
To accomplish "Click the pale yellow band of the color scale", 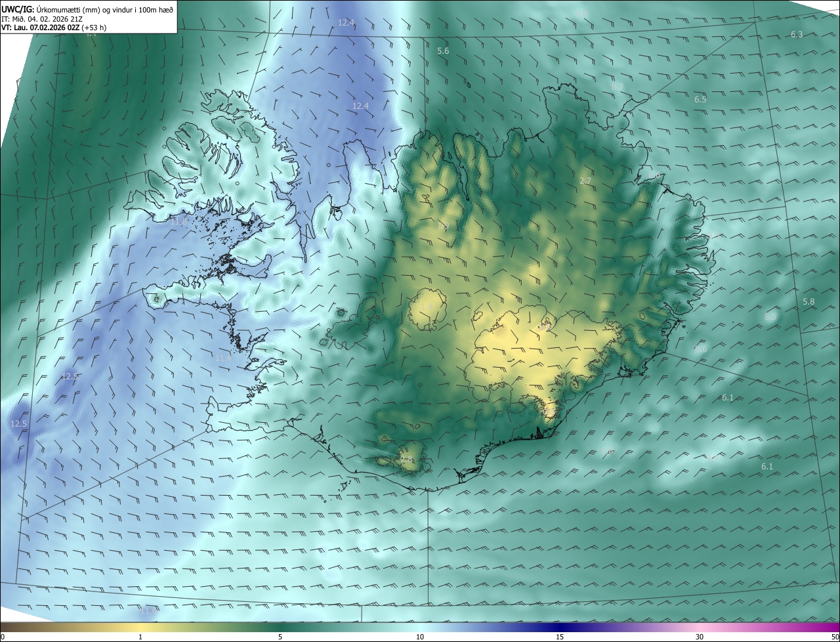I will (140, 627).
